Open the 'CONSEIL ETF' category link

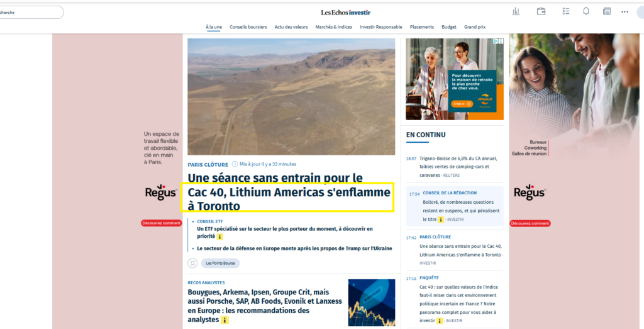(x=210, y=221)
